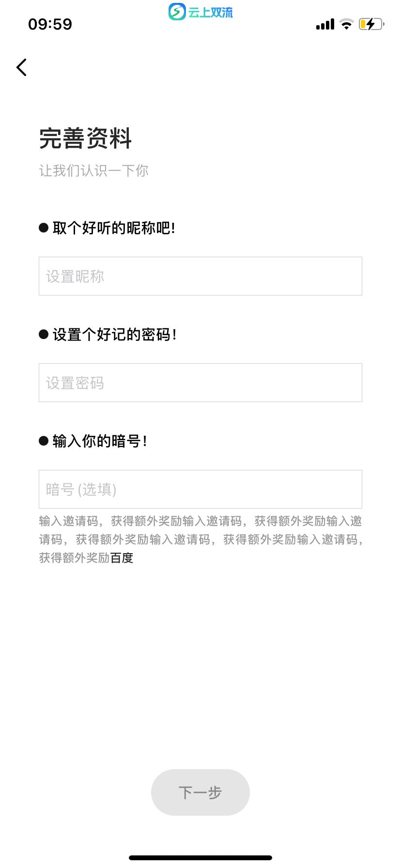This screenshot has height=868, width=401.
Task: Open the 百度 link in helper text
Action: (x=122, y=558)
